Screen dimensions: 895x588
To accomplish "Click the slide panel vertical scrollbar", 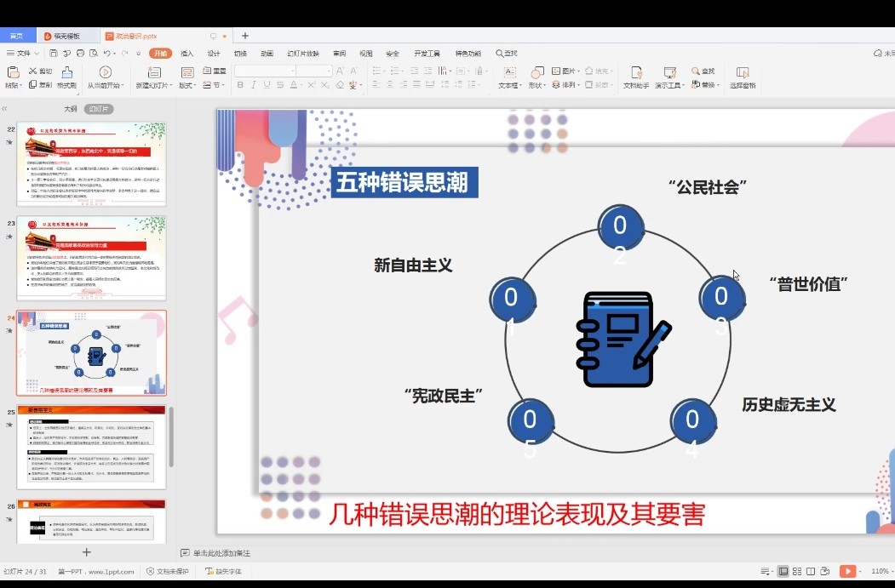I will click(171, 436).
